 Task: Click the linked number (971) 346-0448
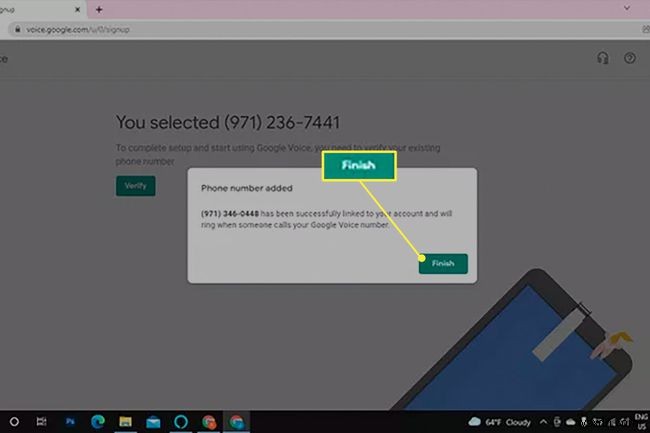[x=230, y=214]
